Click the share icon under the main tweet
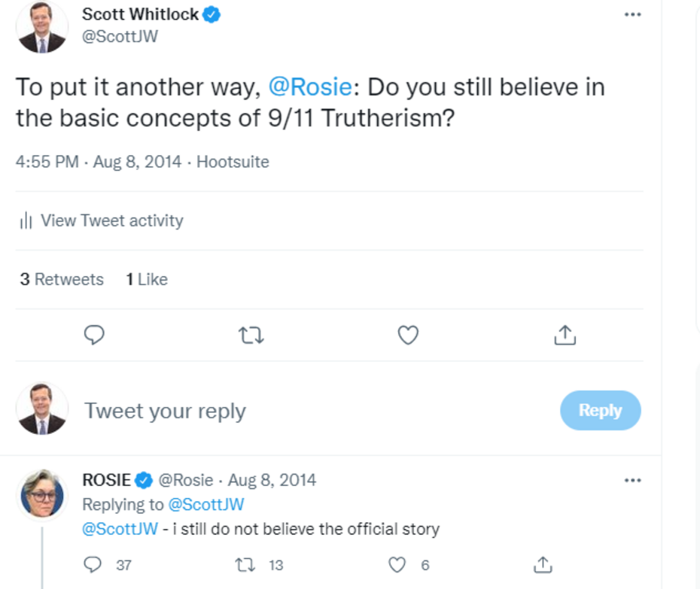Image resolution: width=700 pixels, height=589 pixels. [x=565, y=335]
